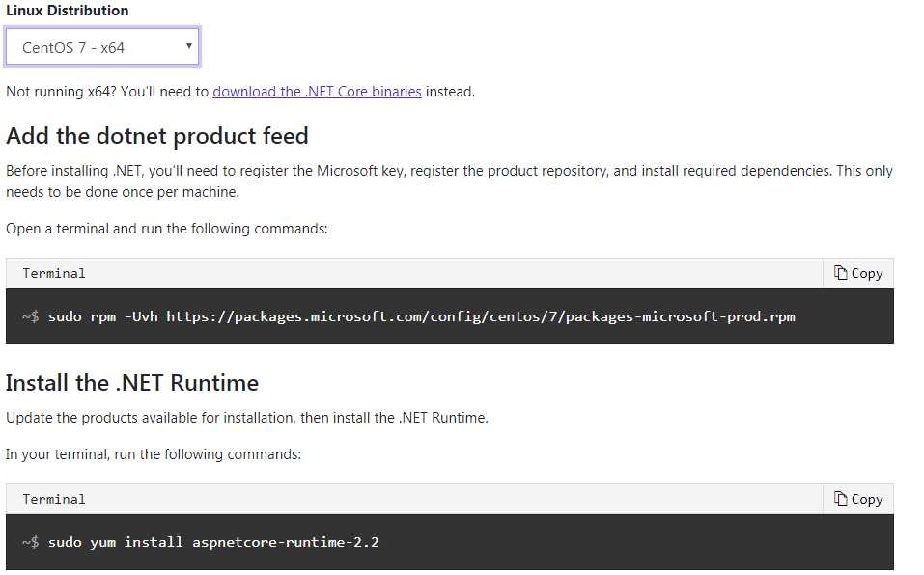Click the ~$ prompt before sudo yum
924x575 pixels.
[x=31, y=542]
